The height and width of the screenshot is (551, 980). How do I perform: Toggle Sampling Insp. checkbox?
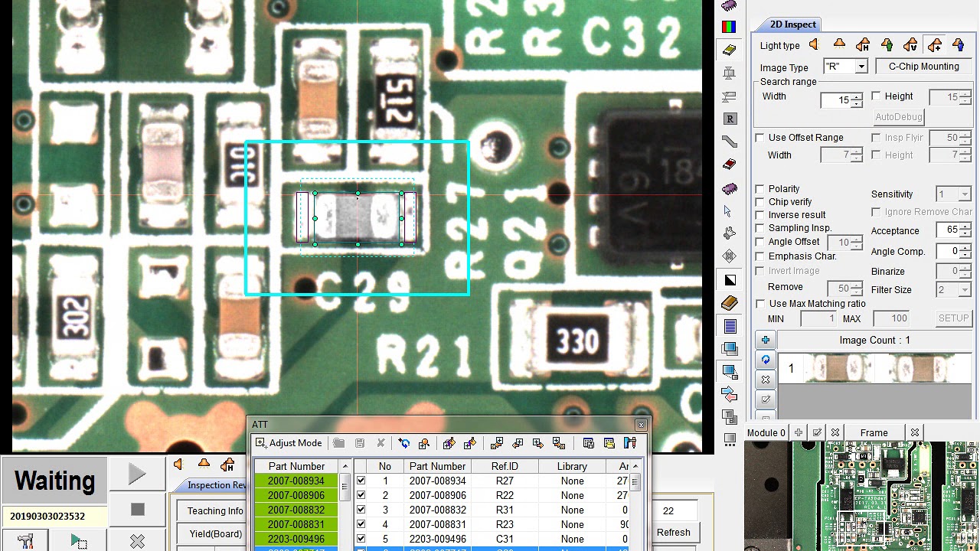(x=759, y=228)
